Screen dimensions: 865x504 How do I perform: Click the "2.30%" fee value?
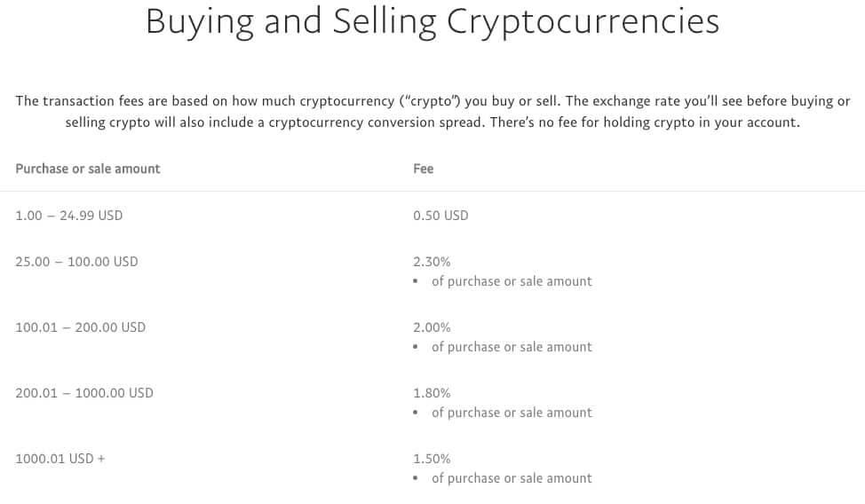432,262
